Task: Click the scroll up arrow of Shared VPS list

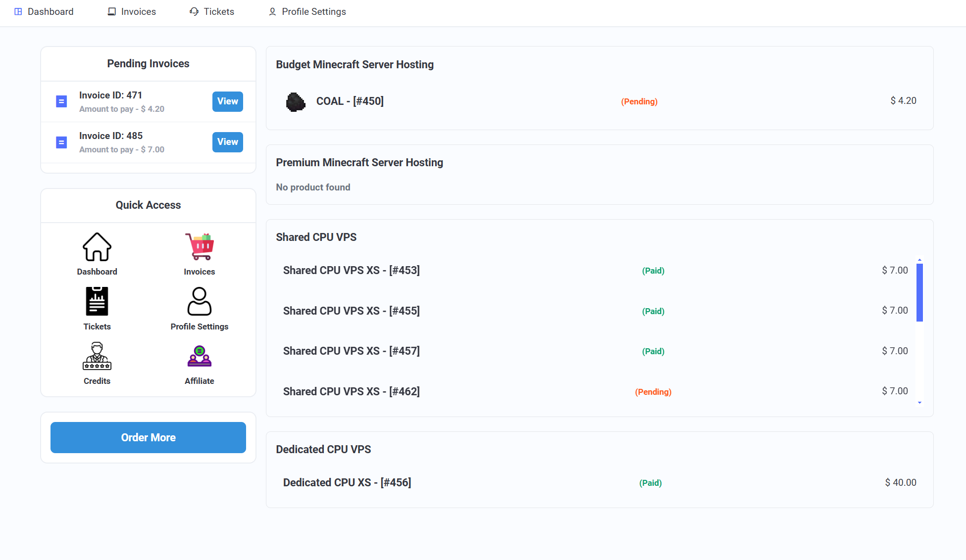Action: point(919,260)
